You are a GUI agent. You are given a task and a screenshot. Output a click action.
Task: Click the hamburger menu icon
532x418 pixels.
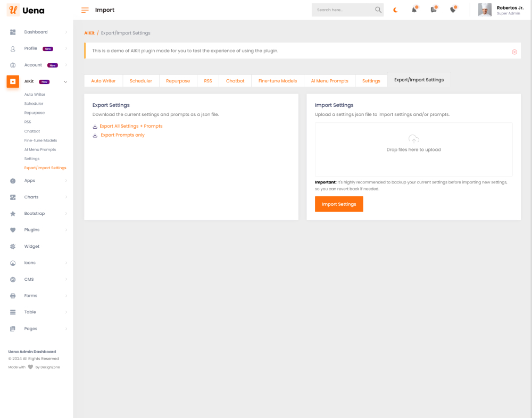click(85, 10)
